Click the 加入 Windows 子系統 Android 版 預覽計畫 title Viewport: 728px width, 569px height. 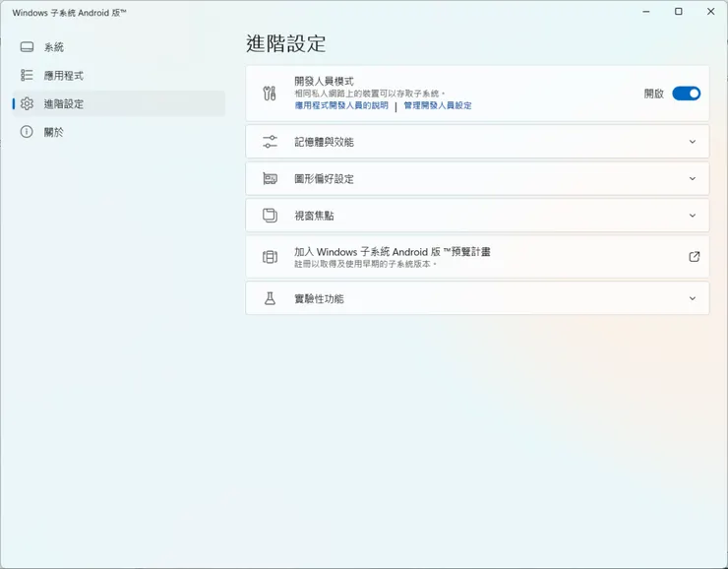click(393, 252)
